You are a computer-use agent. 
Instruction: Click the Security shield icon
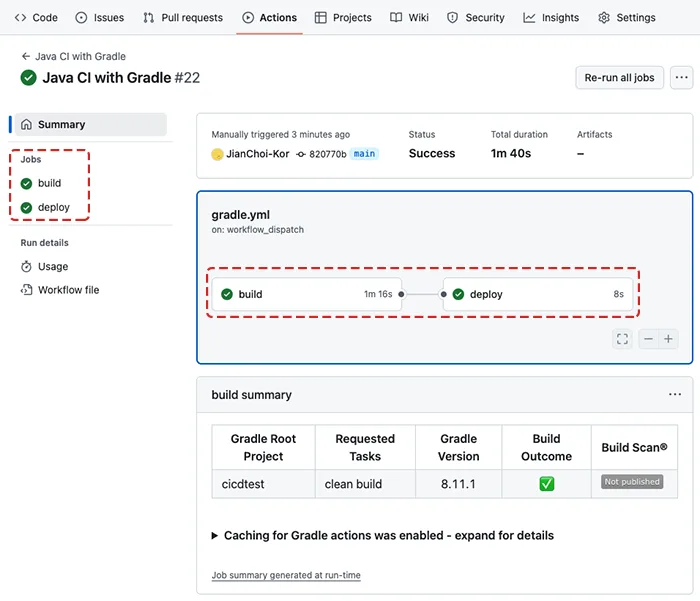point(452,17)
